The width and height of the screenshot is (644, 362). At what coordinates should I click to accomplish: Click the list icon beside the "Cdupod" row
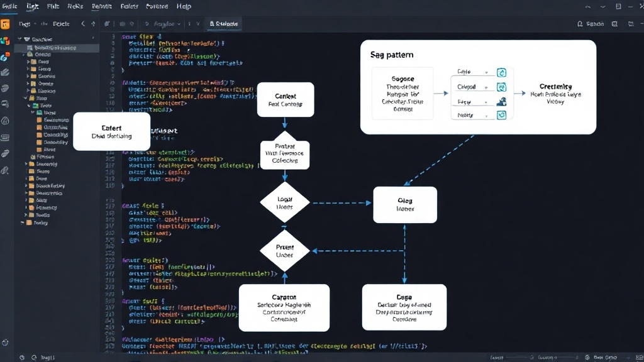[x=501, y=87]
